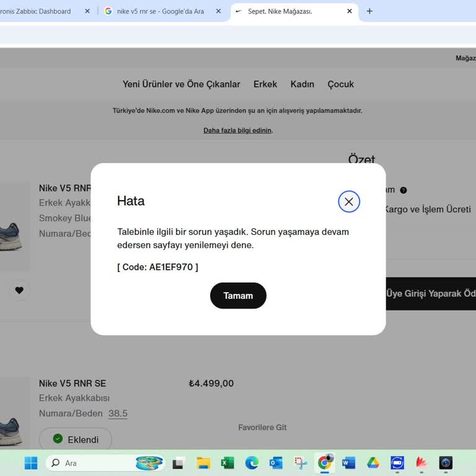
Task: Open Word from the taskbar
Action: (348, 463)
